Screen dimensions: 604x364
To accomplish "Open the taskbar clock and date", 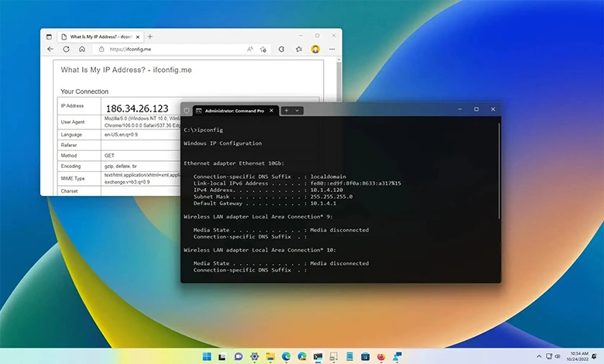I will coord(578,356).
